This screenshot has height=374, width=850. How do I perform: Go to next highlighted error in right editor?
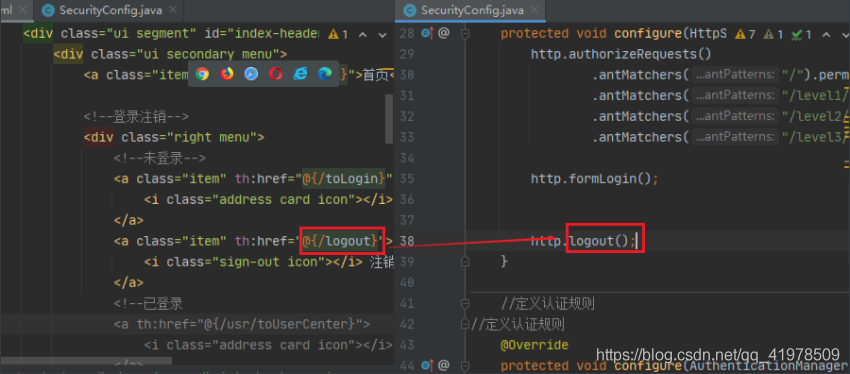[x=845, y=34]
